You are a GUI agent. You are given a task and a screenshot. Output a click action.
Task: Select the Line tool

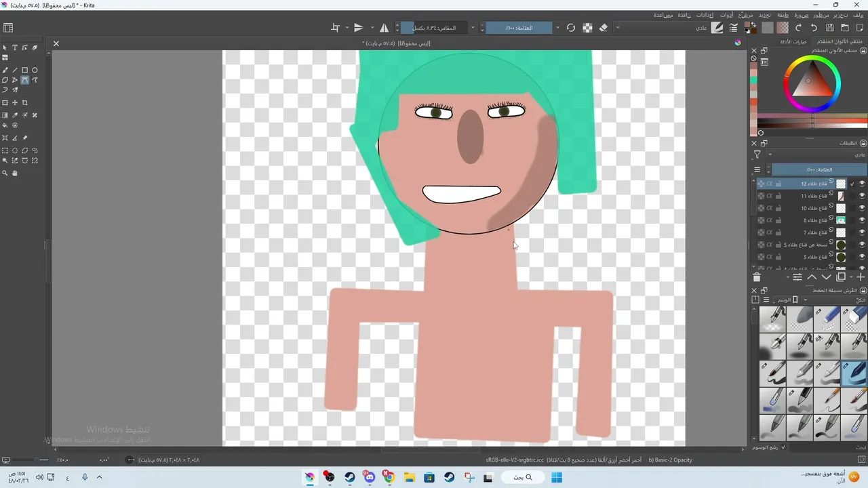[15, 70]
